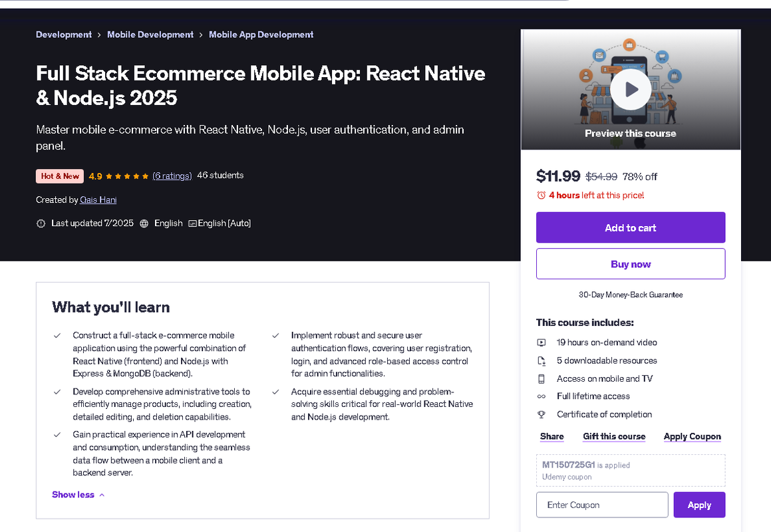
Task: Click 'Last updated 7/2025' text
Action: (92, 223)
